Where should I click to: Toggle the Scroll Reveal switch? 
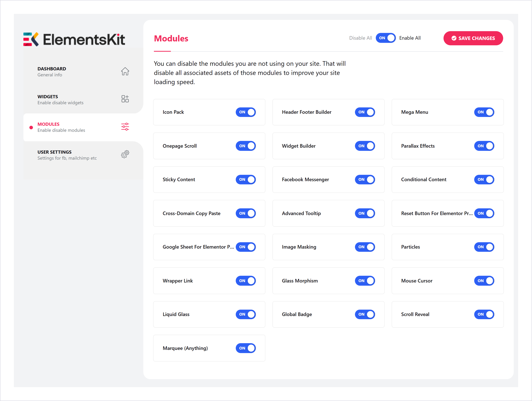484,314
